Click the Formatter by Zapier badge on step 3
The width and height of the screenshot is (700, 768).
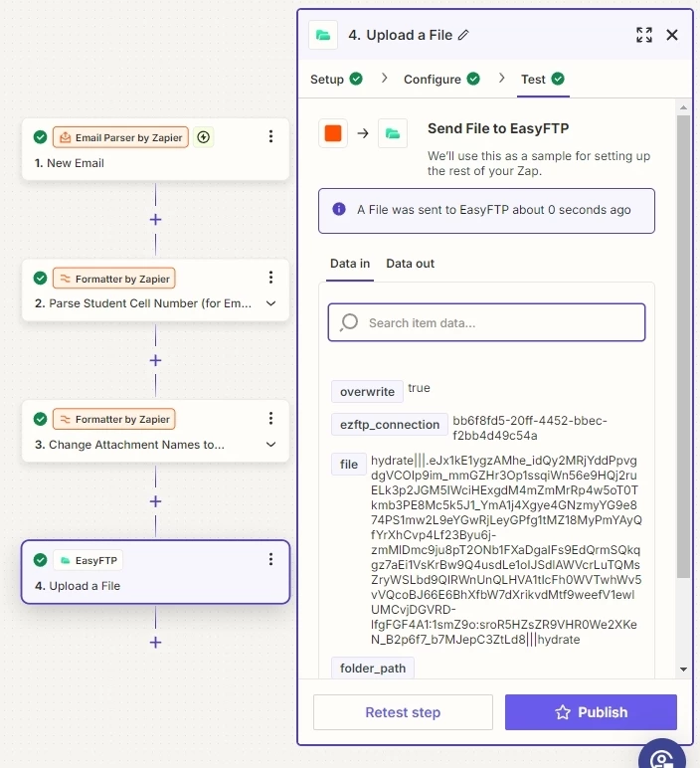tap(114, 419)
